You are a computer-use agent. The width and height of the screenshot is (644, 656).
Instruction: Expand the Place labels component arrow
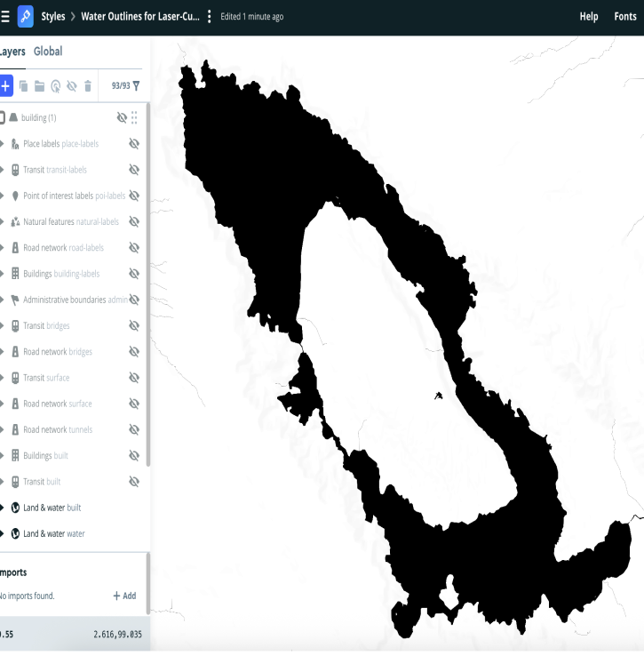[x=2, y=144]
